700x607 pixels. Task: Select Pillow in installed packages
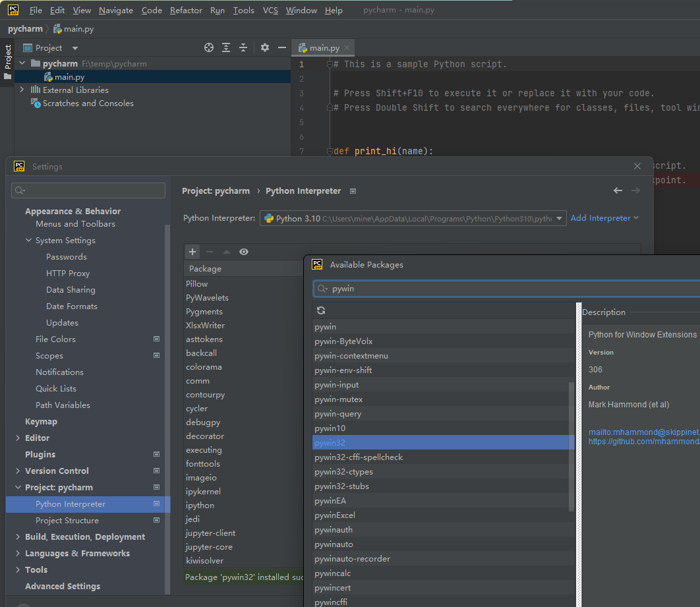pos(197,284)
